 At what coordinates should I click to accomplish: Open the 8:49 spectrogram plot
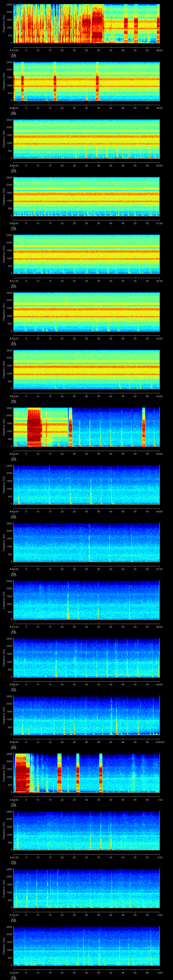click(x=86, y=139)
